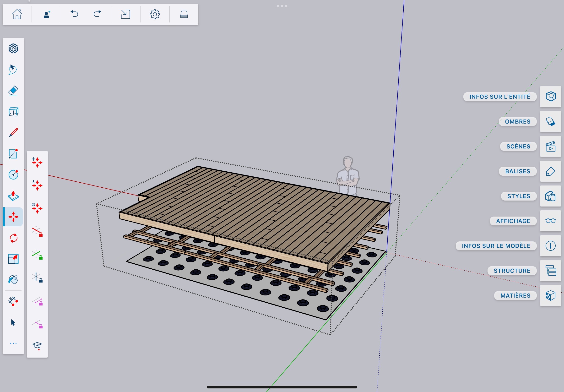Tap the SCÈNES label
The width and height of the screenshot is (564, 392).
point(518,146)
